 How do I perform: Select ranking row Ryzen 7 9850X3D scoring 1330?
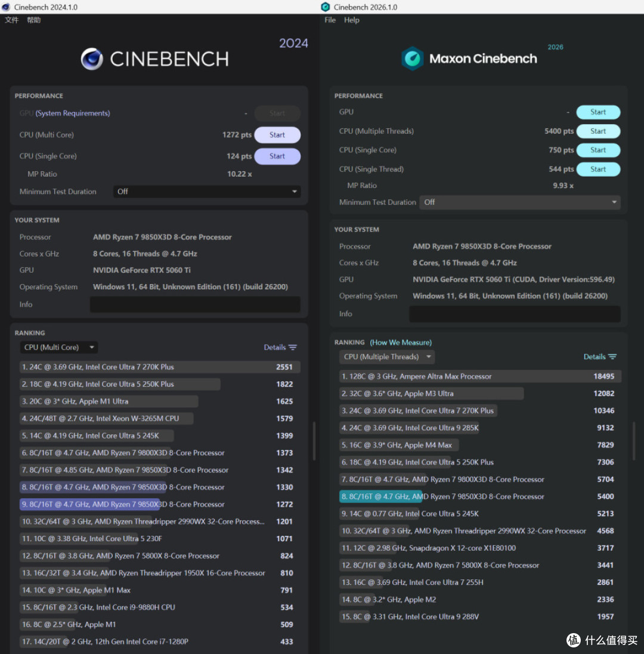[160, 487]
